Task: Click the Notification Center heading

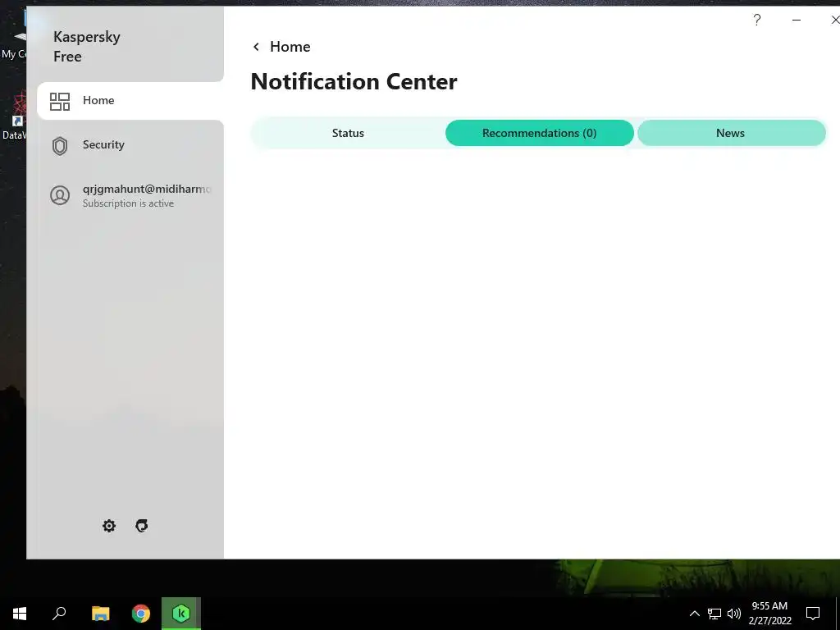Action: (354, 82)
